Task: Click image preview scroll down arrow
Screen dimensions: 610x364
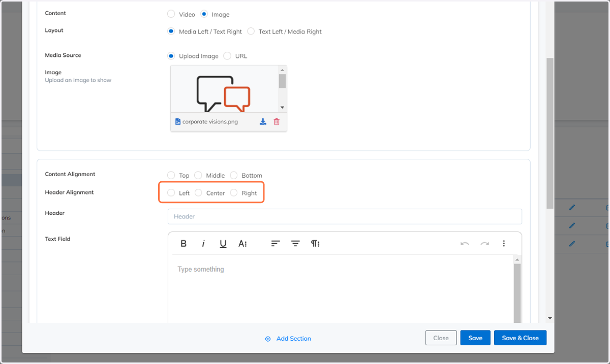Action: [282, 108]
